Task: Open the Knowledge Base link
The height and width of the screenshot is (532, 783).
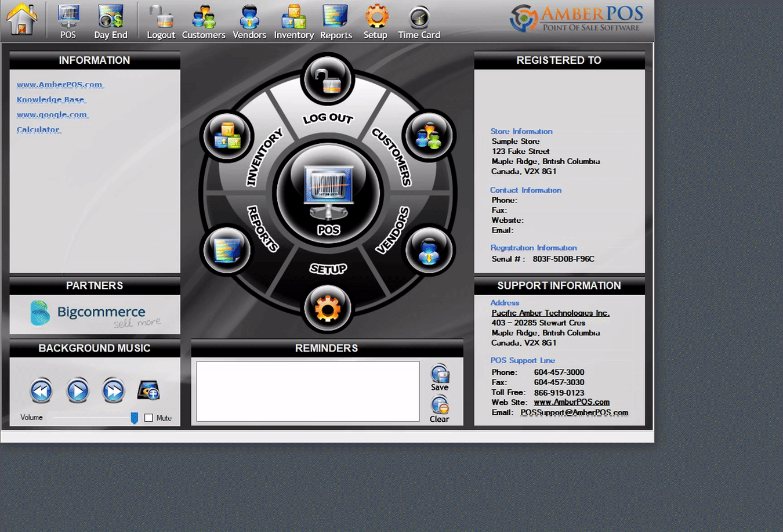Action: click(51, 100)
